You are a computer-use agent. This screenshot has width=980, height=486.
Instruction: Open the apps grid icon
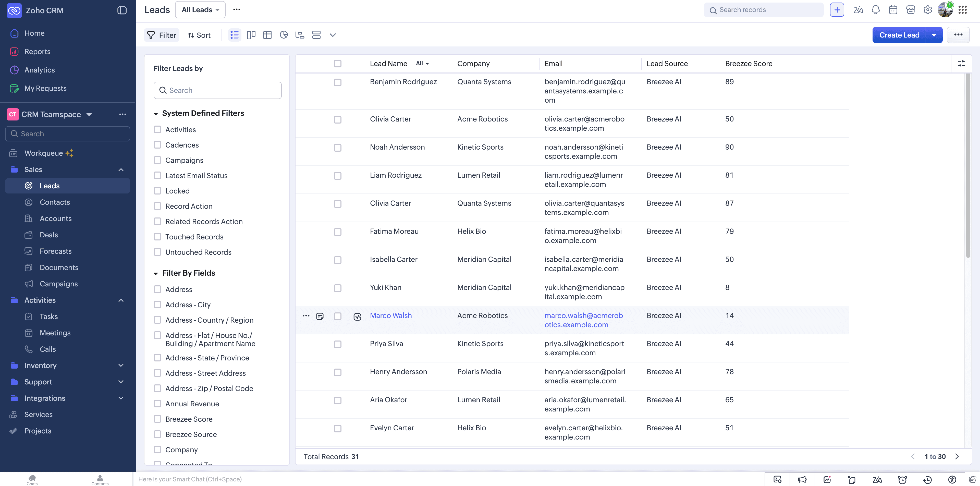(x=962, y=10)
